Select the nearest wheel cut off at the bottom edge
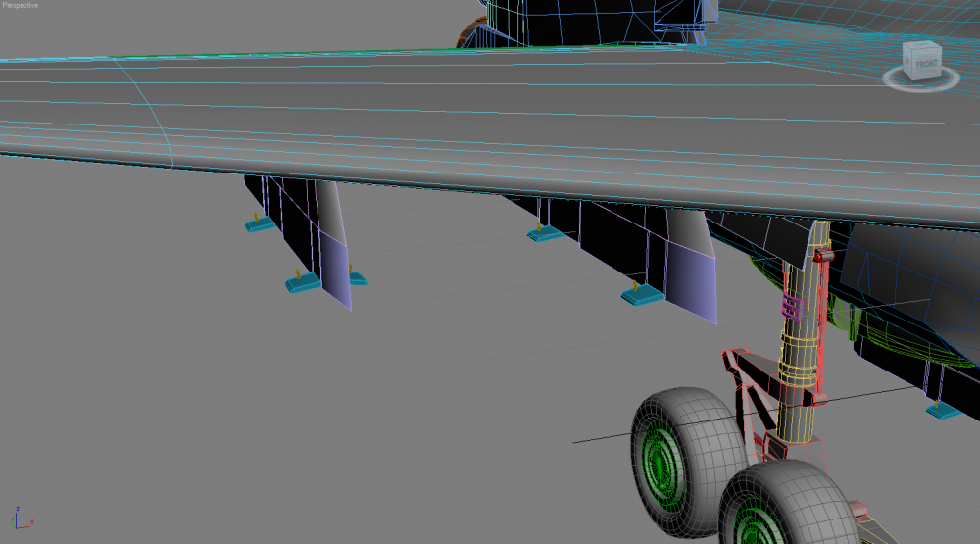This screenshot has height=544, width=980. 788,504
